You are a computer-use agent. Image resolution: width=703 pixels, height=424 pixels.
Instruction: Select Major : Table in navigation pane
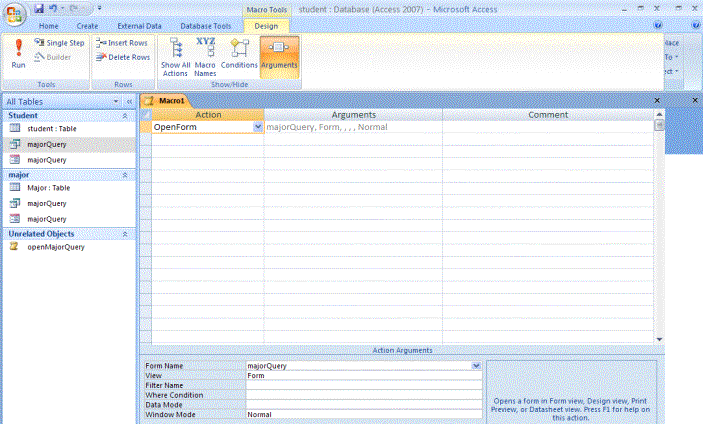[69, 188]
